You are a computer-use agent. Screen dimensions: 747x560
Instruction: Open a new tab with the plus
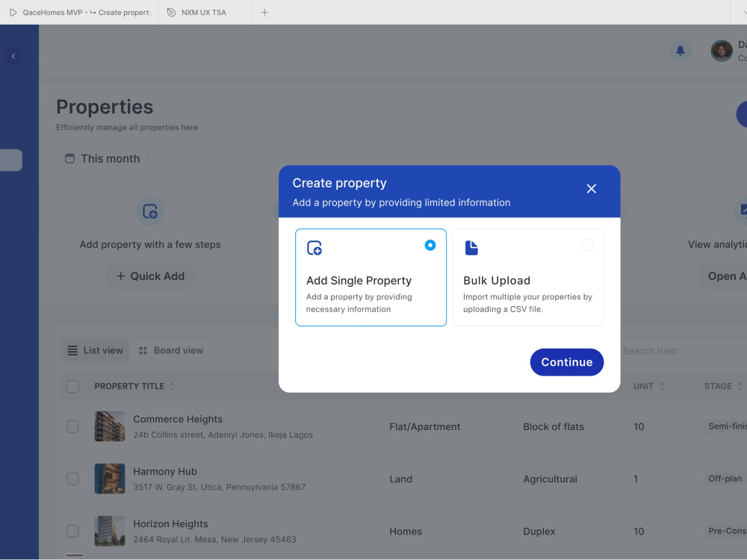[x=265, y=13]
